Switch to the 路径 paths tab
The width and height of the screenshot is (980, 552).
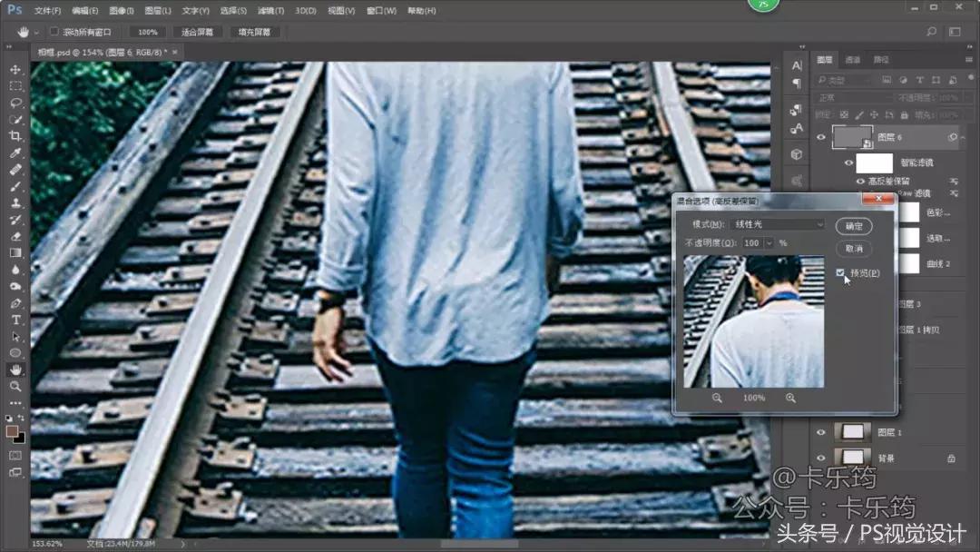coord(881,59)
